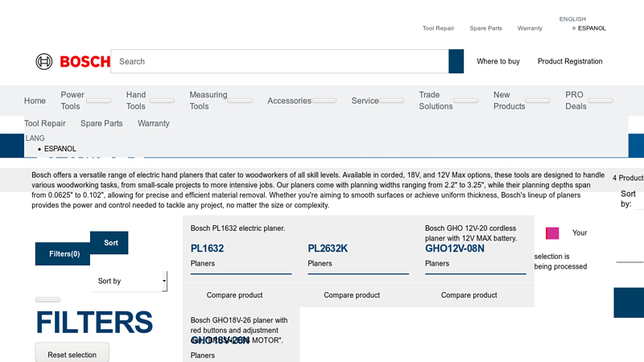Click Reset selection button
This screenshot has height=362, width=644.
pyautogui.click(x=72, y=355)
